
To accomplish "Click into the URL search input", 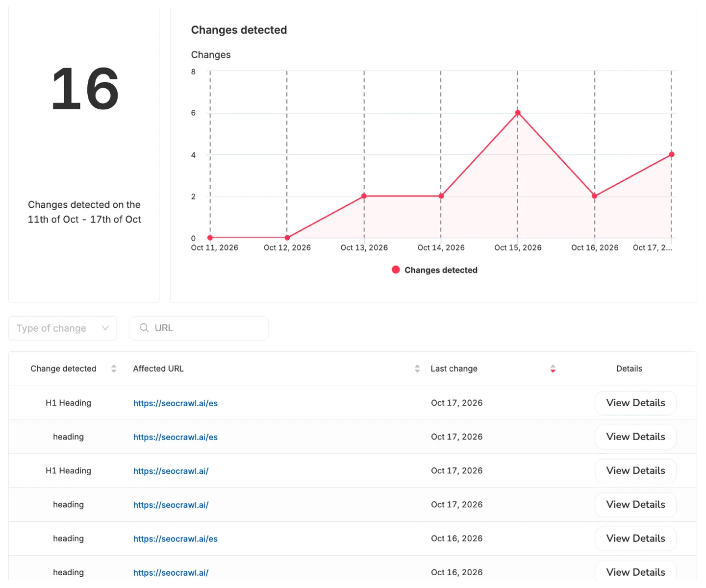I will (x=199, y=328).
